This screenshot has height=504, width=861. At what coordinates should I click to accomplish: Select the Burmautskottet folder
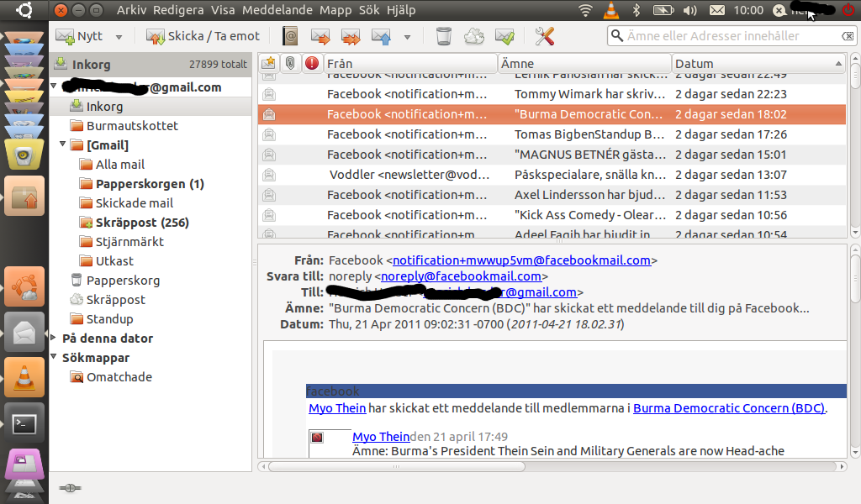click(132, 126)
